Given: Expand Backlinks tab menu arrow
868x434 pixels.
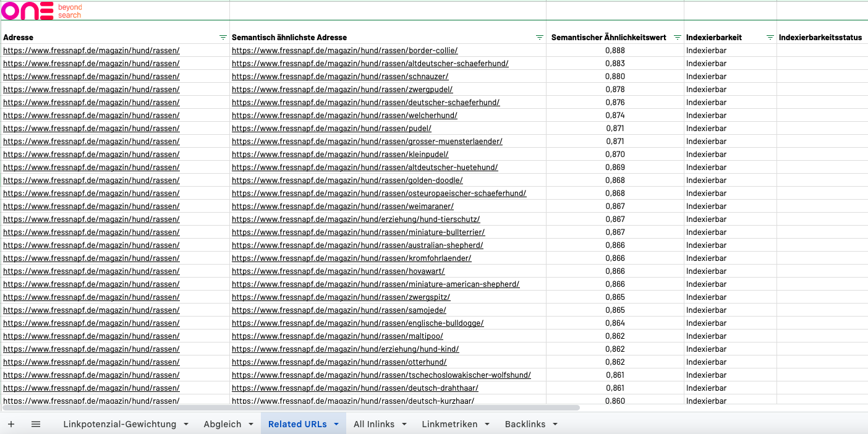Looking at the screenshot, I should coord(555,424).
